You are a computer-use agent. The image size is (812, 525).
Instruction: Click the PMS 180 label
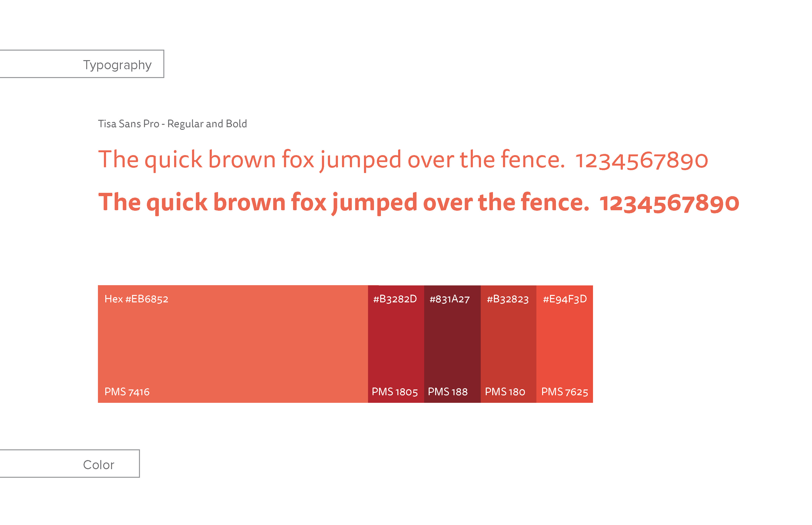[505, 392]
